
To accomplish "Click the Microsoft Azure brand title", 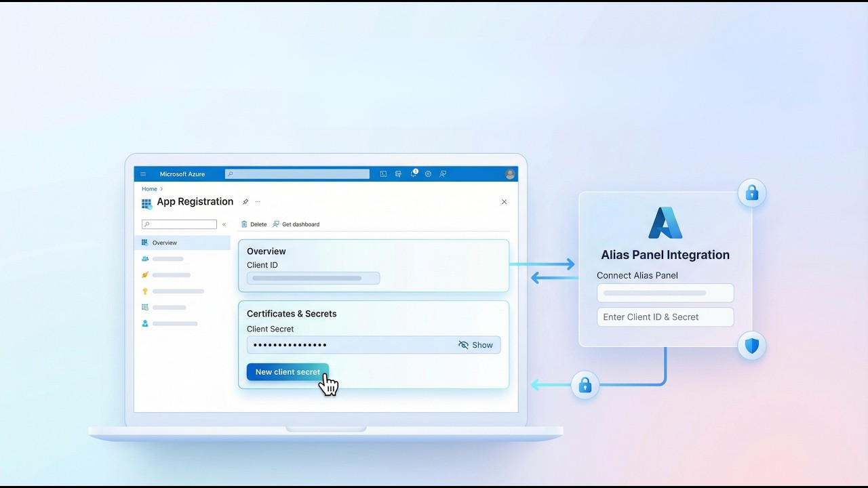I will coord(182,174).
